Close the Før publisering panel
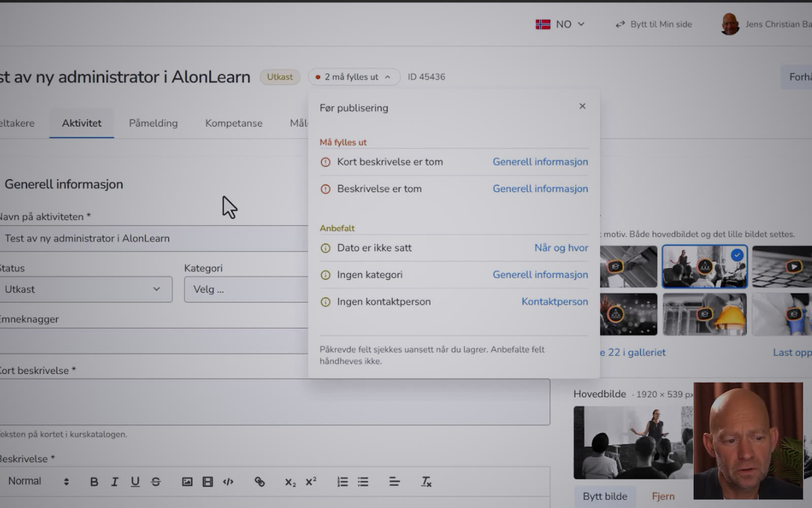812x508 pixels. [x=583, y=106]
